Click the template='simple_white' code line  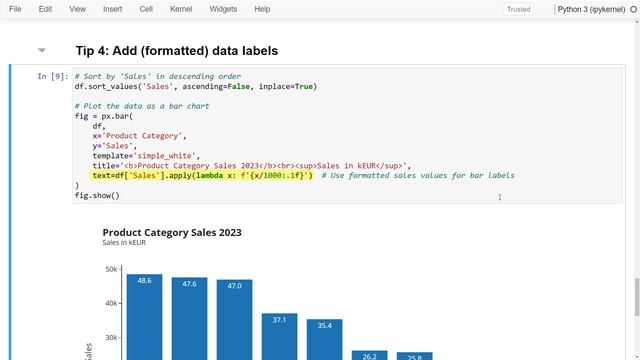tap(146, 156)
